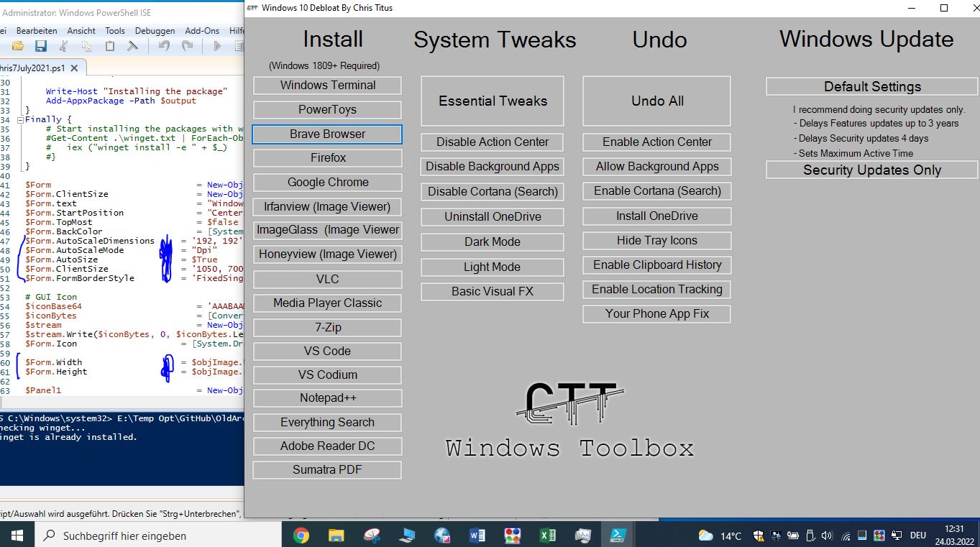The height and width of the screenshot is (547, 980).
Task: Install Sumatra PDF
Action: point(328,470)
